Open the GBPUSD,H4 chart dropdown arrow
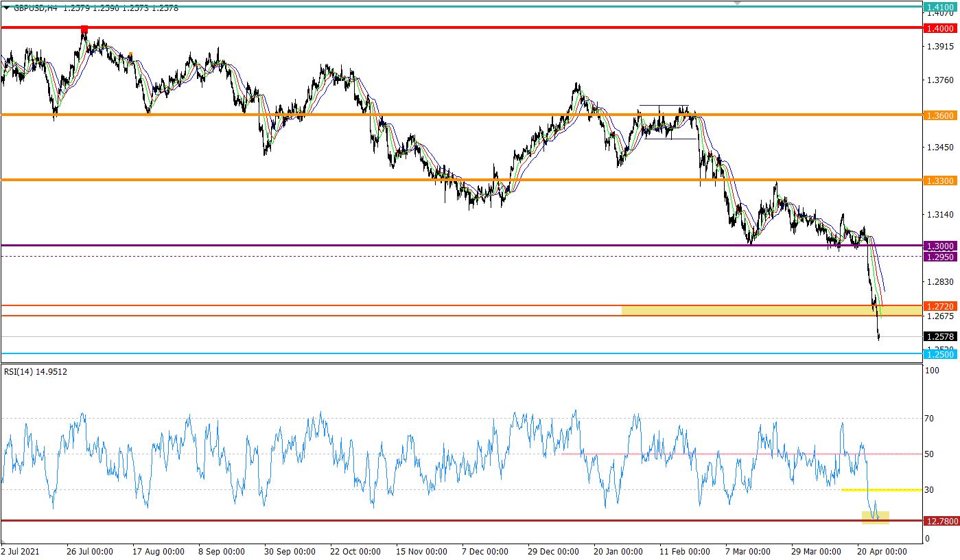 click(x=7, y=8)
